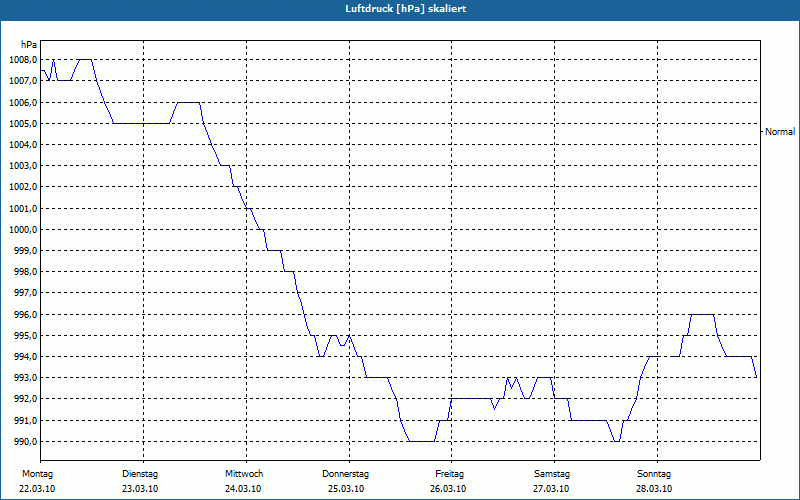Click the 'Donnerstag' day label

(345, 474)
